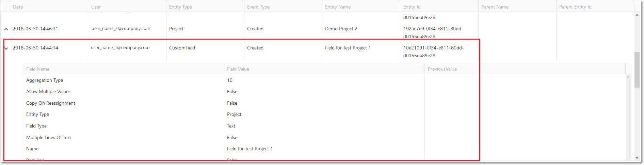Click the Field Name sub-grid header
Viewport: 644px width, 165px height.
coord(38,69)
